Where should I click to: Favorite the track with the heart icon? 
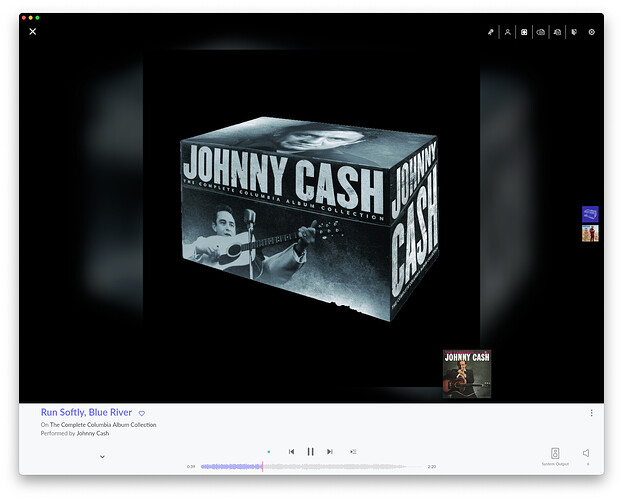pos(142,413)
